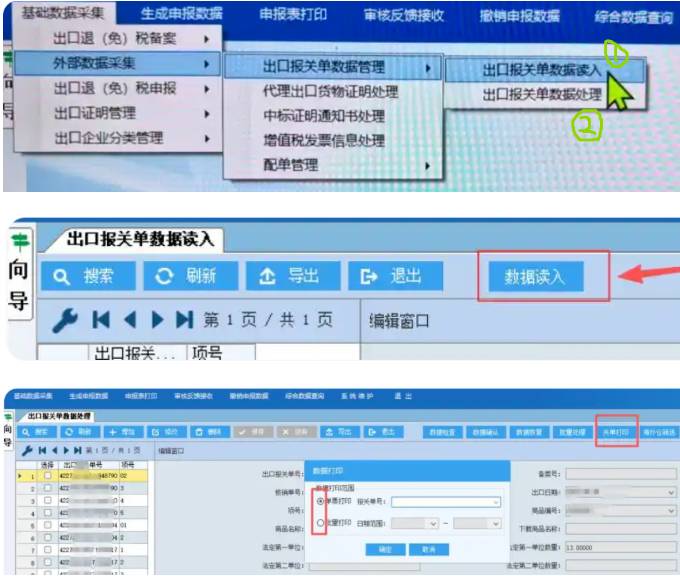Click the 修改 edit-icon button
Viewport: 680px width, 576px height.
(x=167, y=432)
